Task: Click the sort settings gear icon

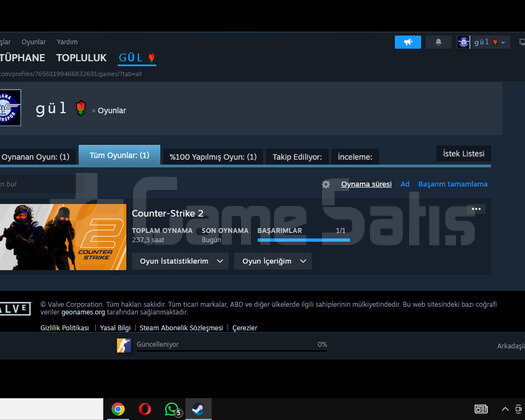Action: tap(326, 184)
